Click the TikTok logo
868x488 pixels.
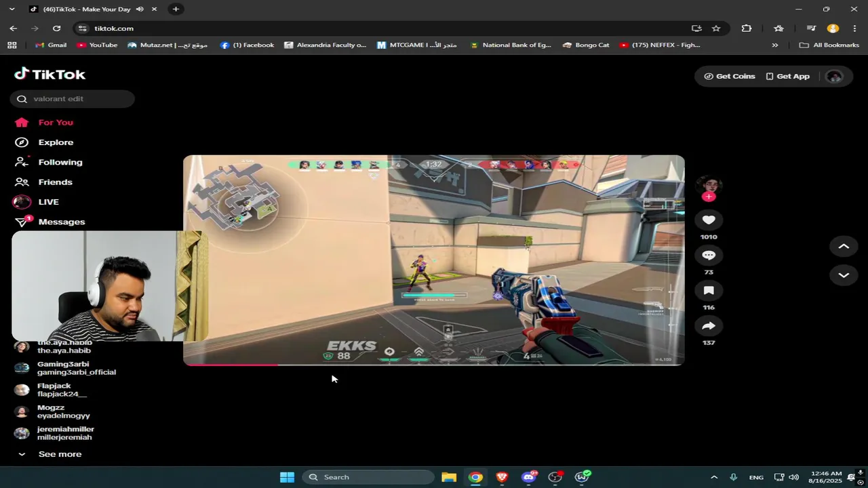click(x=50, y=74)
